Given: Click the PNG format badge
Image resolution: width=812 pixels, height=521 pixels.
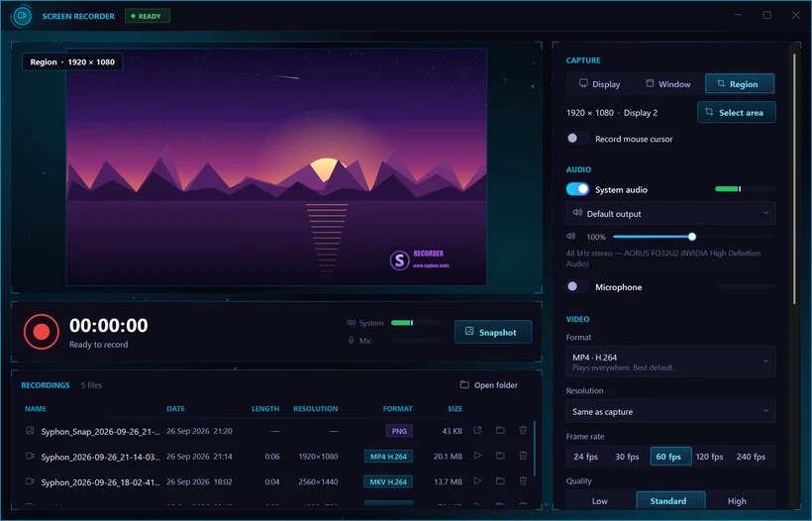Looking at the screenshot, I should click(399, 431).
